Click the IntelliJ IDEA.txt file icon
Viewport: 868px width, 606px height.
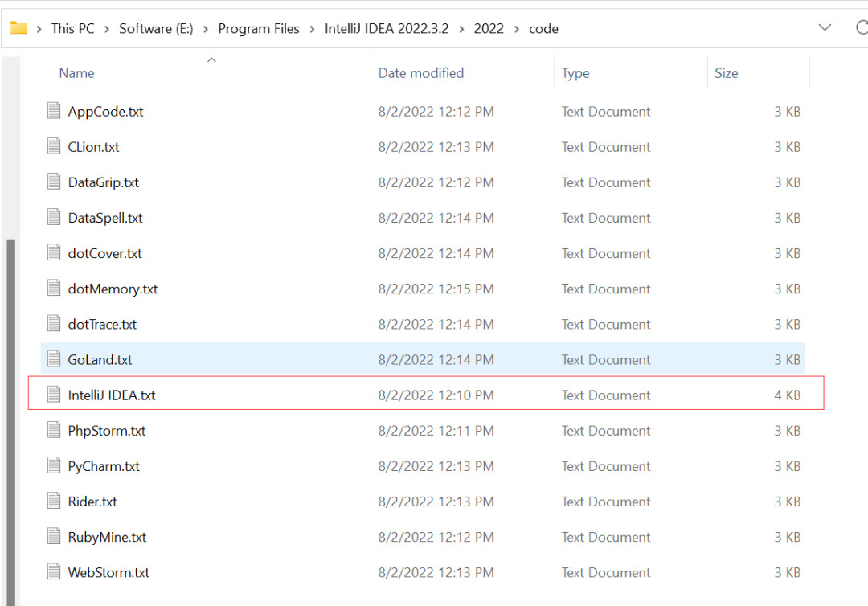(x=54, y=394)
